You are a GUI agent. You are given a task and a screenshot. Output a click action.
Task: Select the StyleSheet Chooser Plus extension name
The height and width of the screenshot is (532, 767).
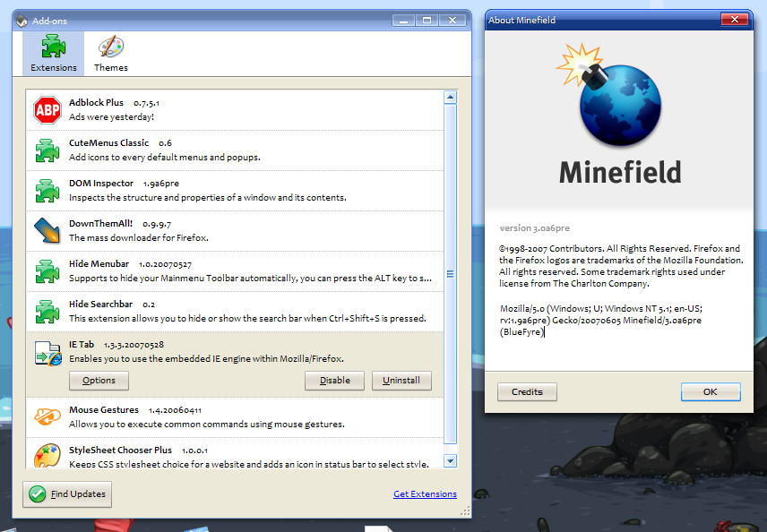point(120,450)
